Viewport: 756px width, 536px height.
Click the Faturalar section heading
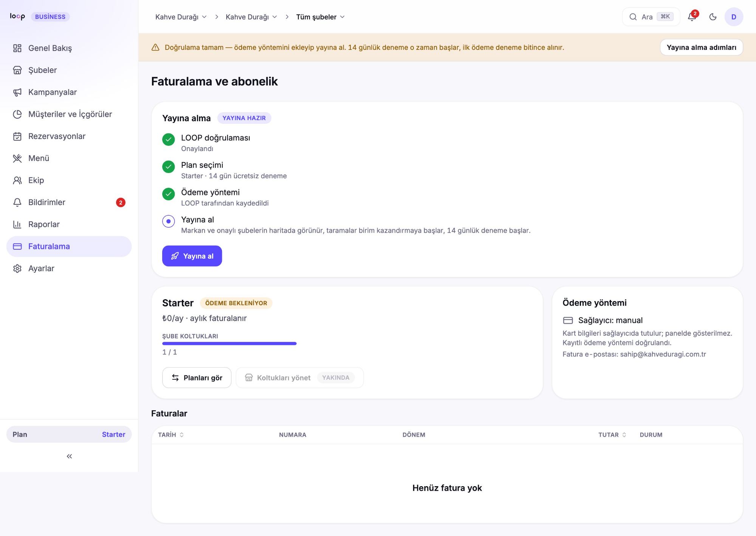[169, 414]
